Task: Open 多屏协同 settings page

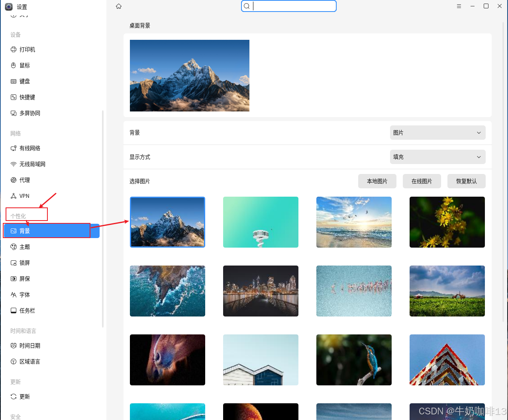Action: 51,113
